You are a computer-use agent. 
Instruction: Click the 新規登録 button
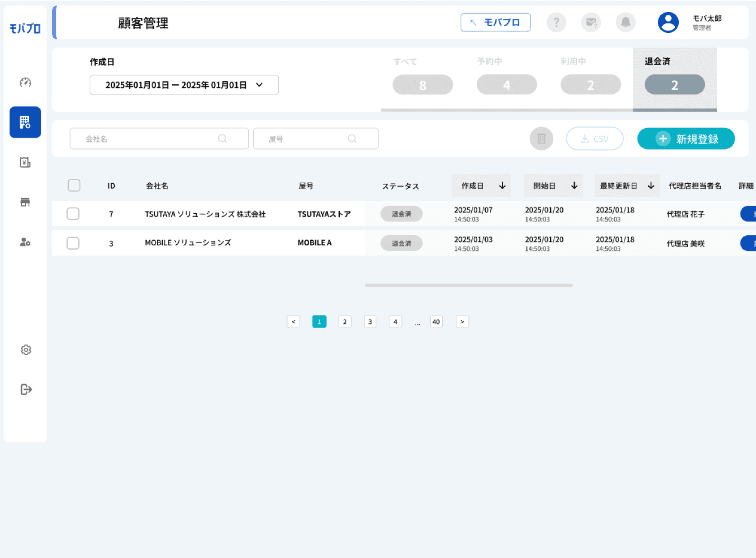coord(686,138)
